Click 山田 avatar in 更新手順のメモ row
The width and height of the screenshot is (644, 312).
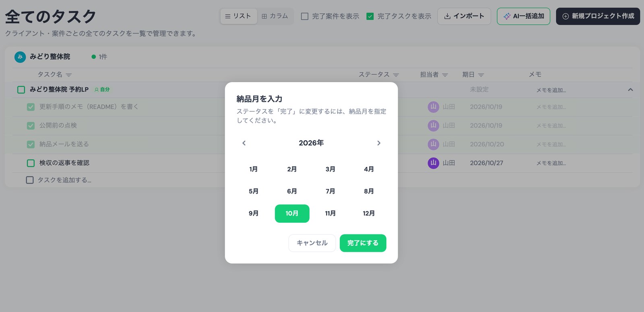[433, 107]
